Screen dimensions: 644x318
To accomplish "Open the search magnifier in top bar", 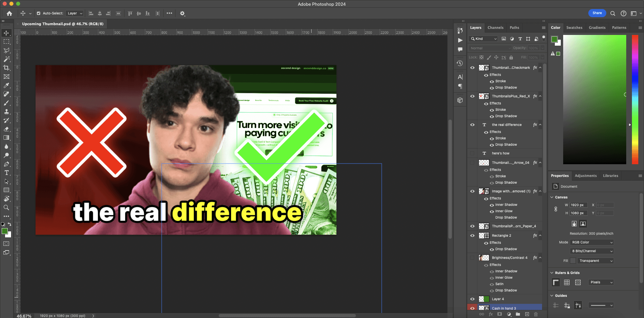I will click(613, 13).
